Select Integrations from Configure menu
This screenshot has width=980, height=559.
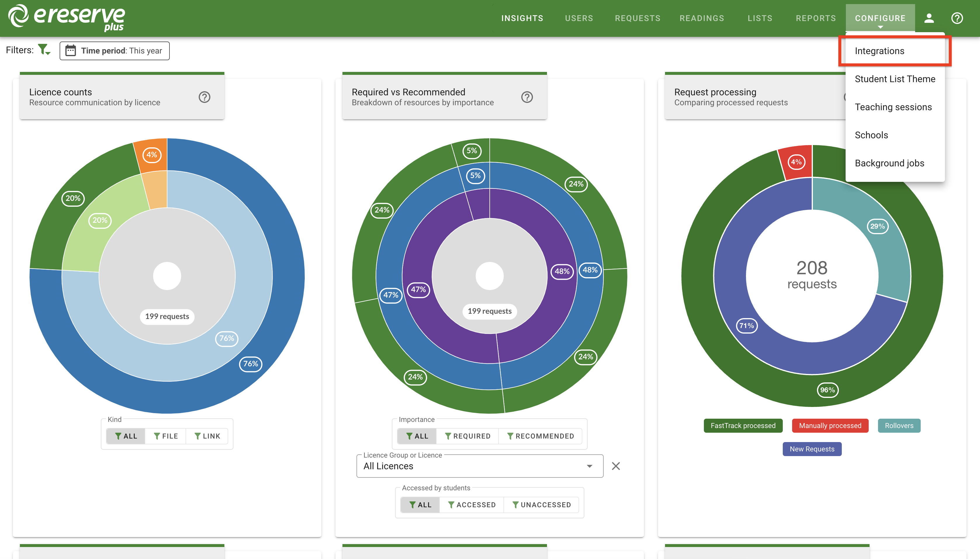point(879,51)
